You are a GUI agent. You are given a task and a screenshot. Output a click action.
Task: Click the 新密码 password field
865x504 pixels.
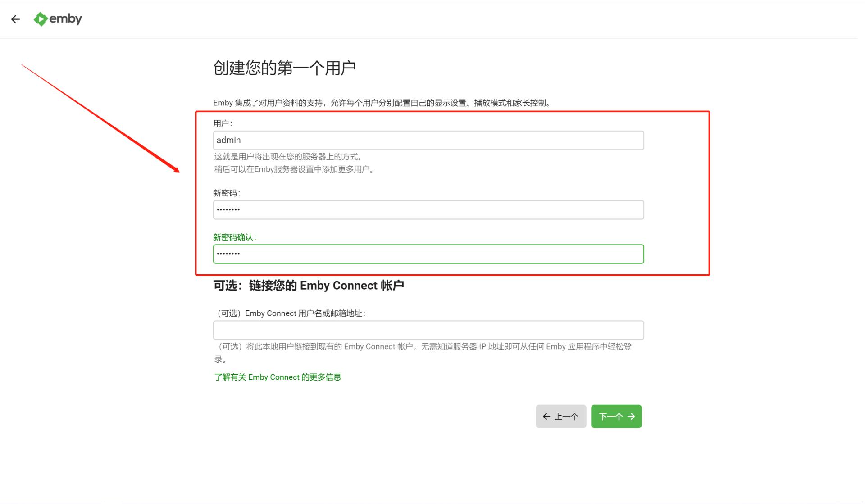pos(428,209)
